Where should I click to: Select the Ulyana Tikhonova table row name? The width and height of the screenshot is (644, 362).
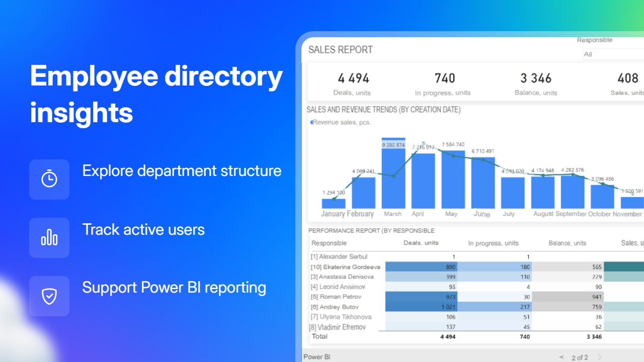point(341,317)
